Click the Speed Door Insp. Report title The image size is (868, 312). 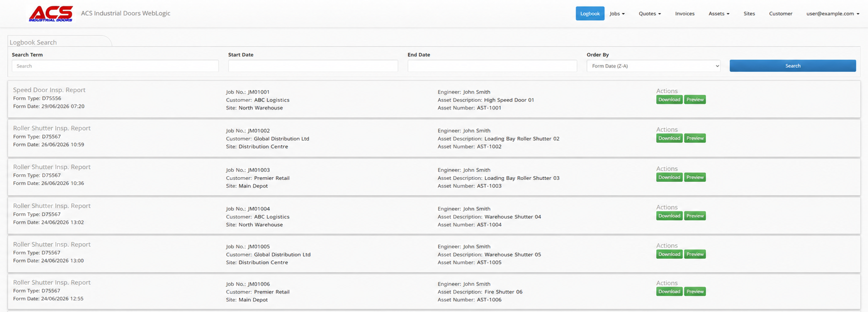pos(49,90)
